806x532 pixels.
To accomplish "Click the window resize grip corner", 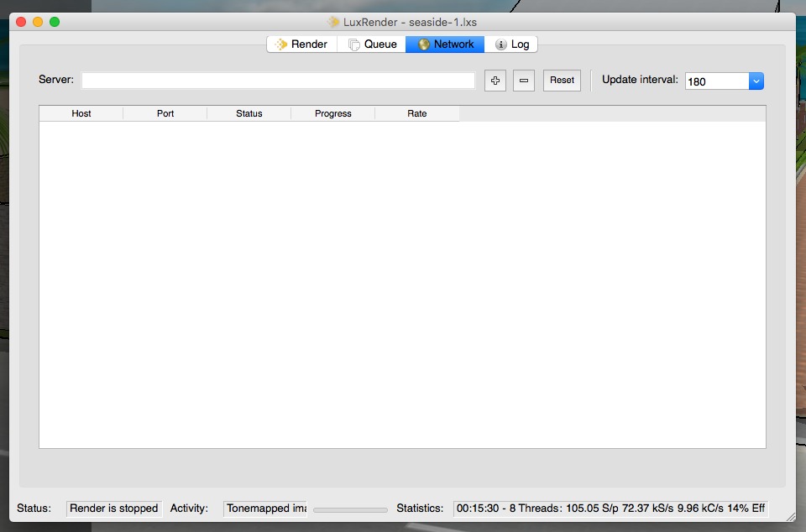I will pyautogui.click(x=791, y=517).
